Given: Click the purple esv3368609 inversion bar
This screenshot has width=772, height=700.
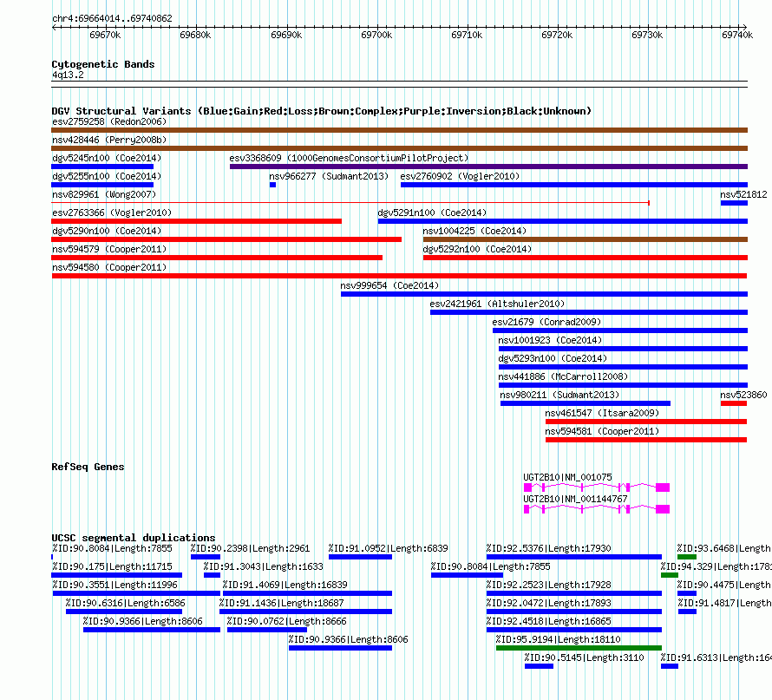Looking at the screenshot, I should click(x=488, y=167).
